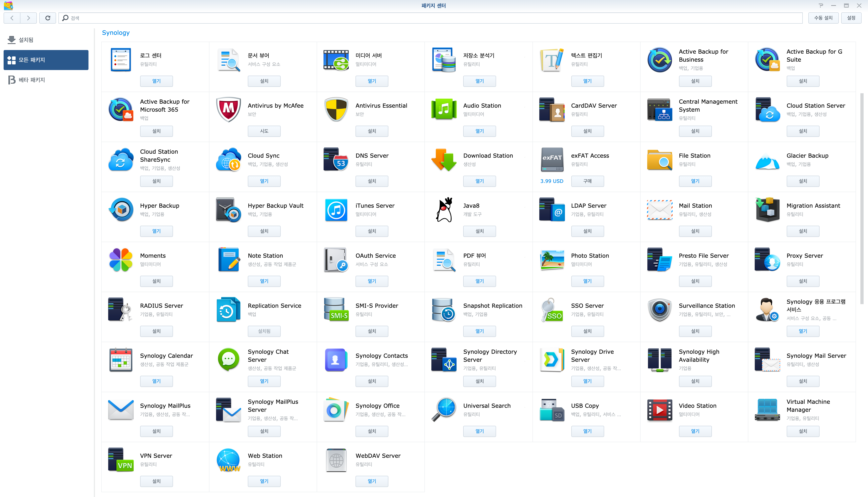This screenshot has height=497, width=868.
Task: Go back with left arrow button
Action: tap(12, 18)
